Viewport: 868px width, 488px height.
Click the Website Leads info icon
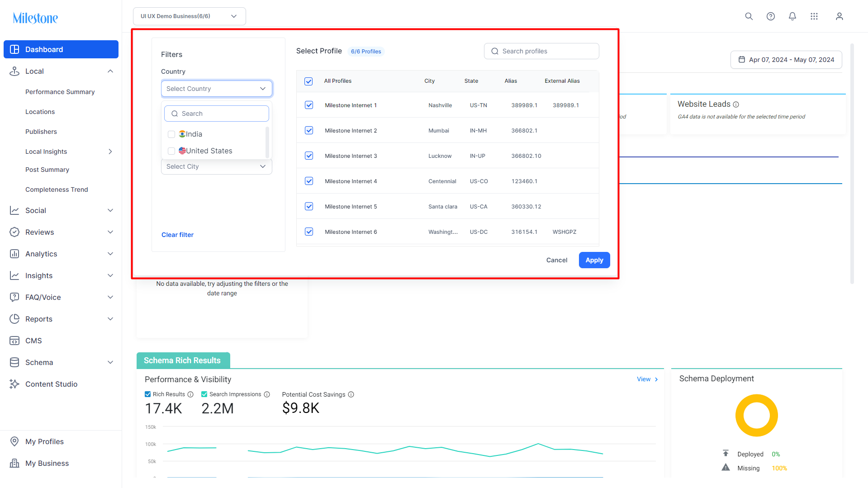click(736, 104)
